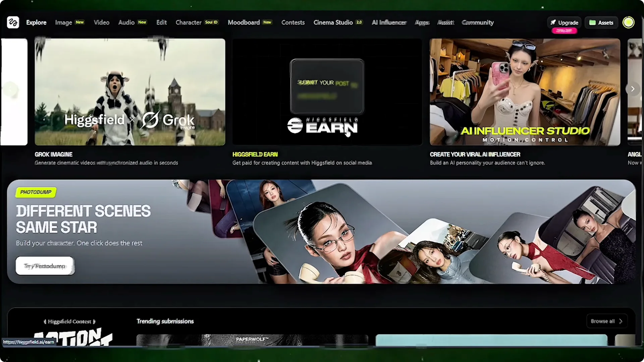This screenshot has width=644, height=362.
Task: Advance carousel with right arrow
Action: pyautogui.click(x=633, y=89)
